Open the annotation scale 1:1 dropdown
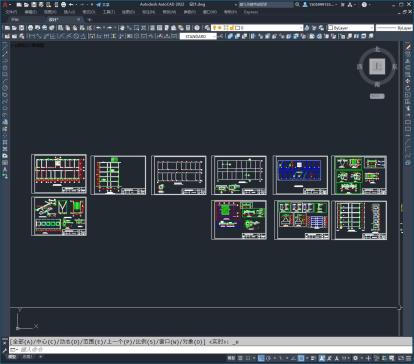This screenshot has height=364, width=414. [x=345, y=358]
